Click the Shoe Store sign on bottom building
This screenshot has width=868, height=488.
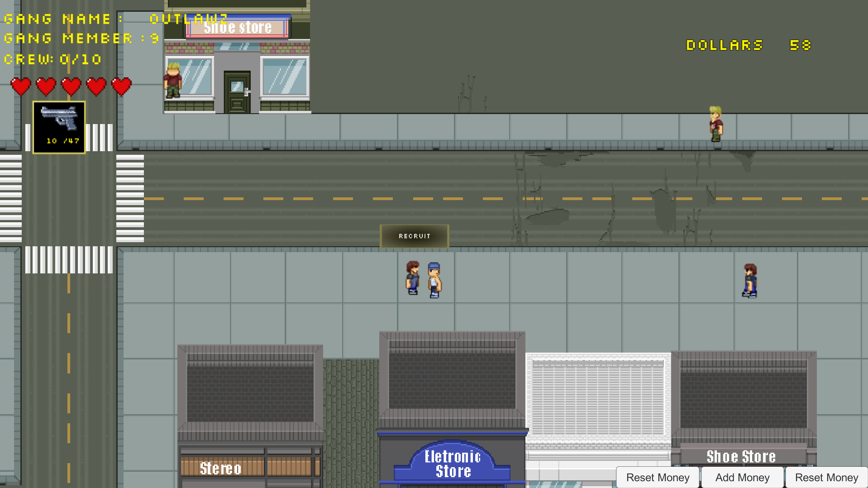741,456
